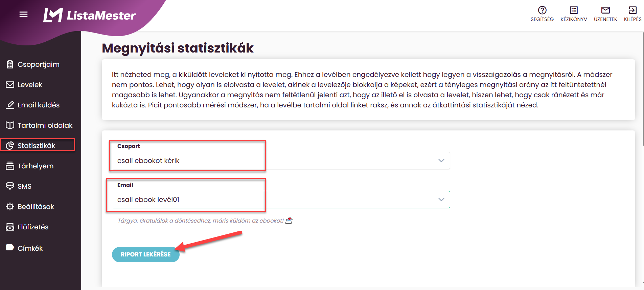Select Tartalmi oldalak in the sidebar
Viewport: 644px width, 290px height.
pos(45,125)
